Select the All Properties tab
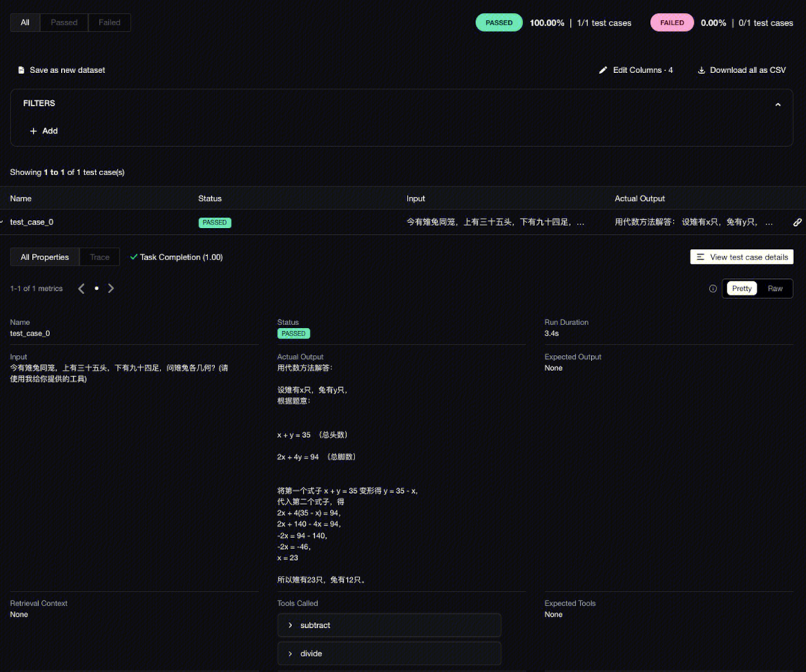806x672 pixels. click(45, 257)
